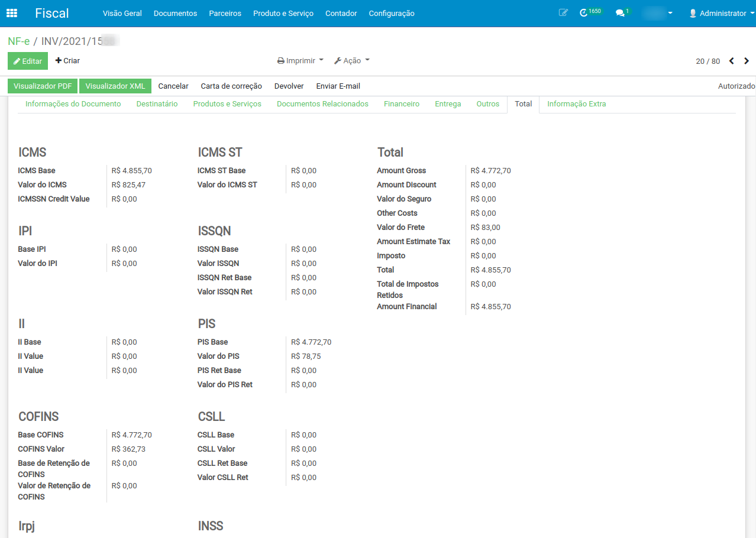
Task: Expand the Imprimir dropdown
Action: [301, 60]
